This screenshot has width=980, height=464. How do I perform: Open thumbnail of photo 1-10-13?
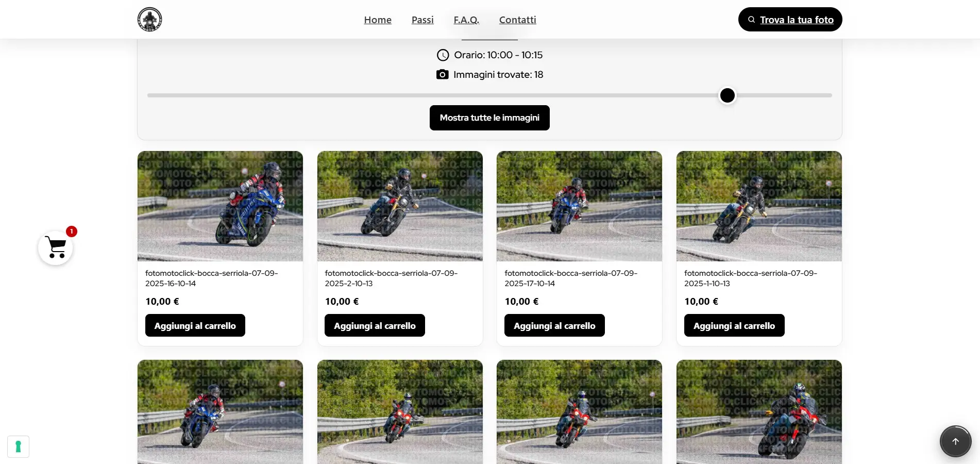click(758, 206)
